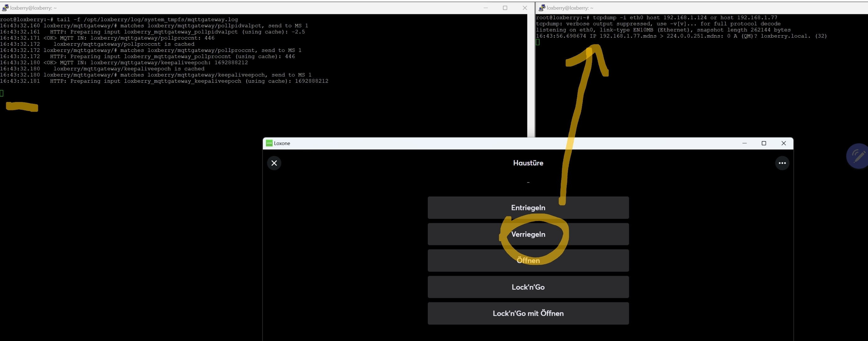Close the Loxone window
This screenshot has height=341, width=868.
(x=783, y=143)
